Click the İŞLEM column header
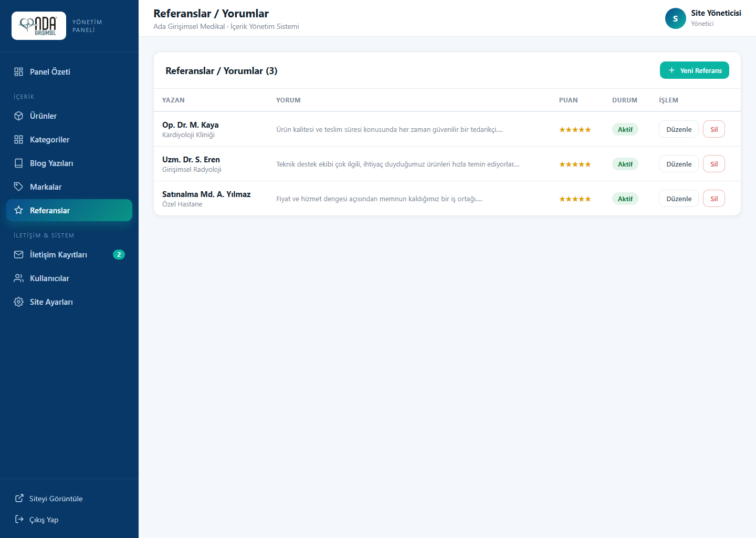 point(668,100)
